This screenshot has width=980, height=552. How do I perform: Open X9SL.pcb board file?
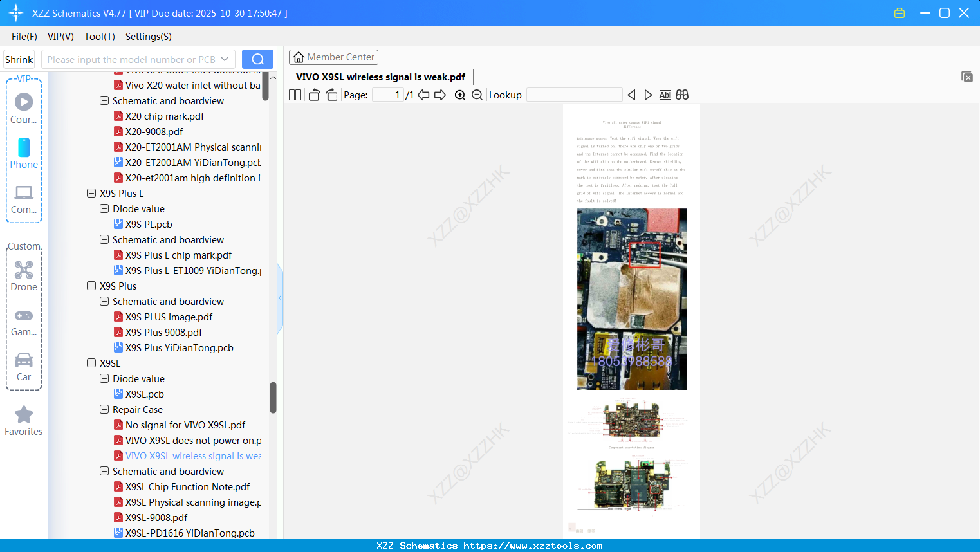pos(145,394)
